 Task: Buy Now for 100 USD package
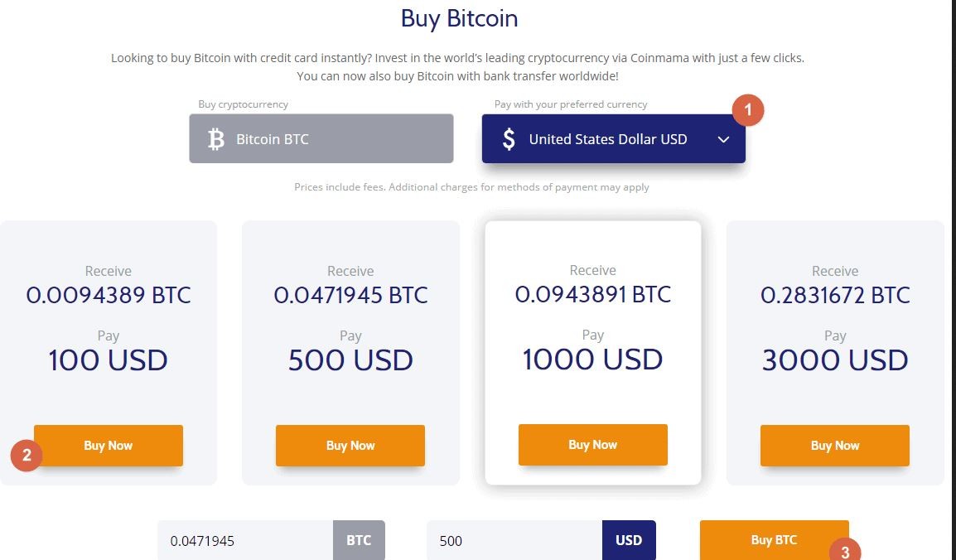[109, 446]
